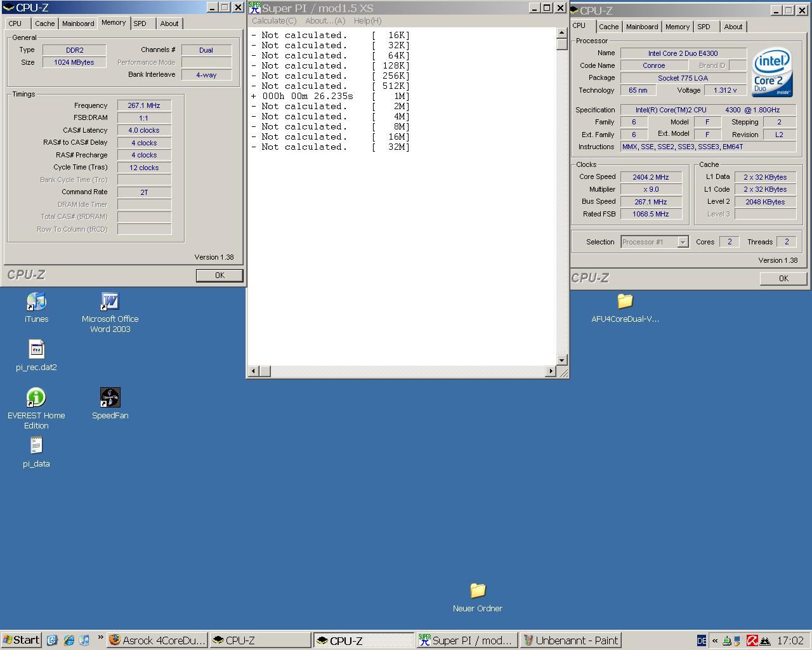Click the tray icon next to the clock
812x650 pixels.
click(764, 640)
